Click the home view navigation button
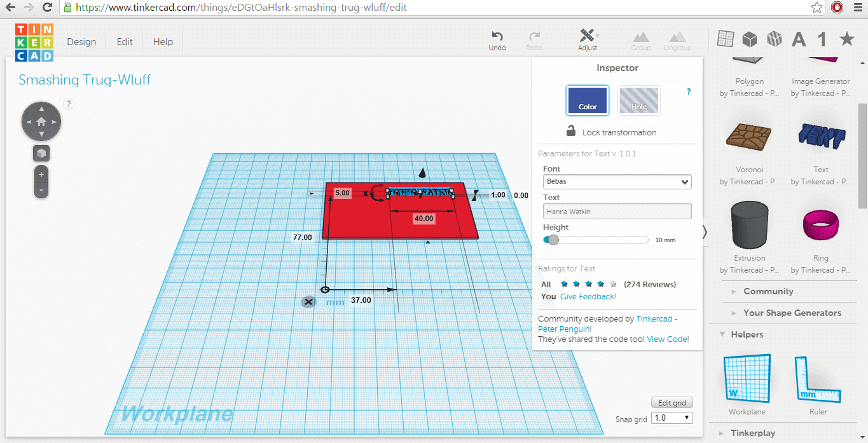This screenshot has width=868, height=443. (x=41, y=121)
